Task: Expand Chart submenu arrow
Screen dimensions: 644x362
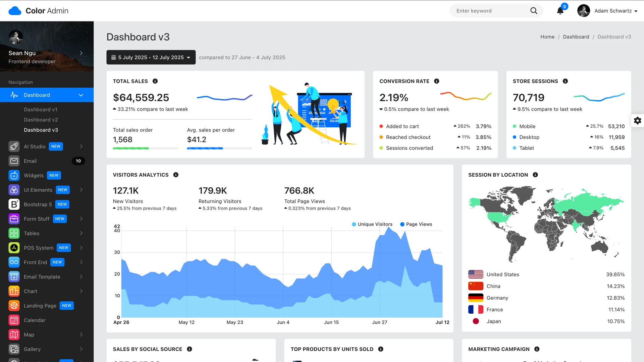Action: pos(81,291)
